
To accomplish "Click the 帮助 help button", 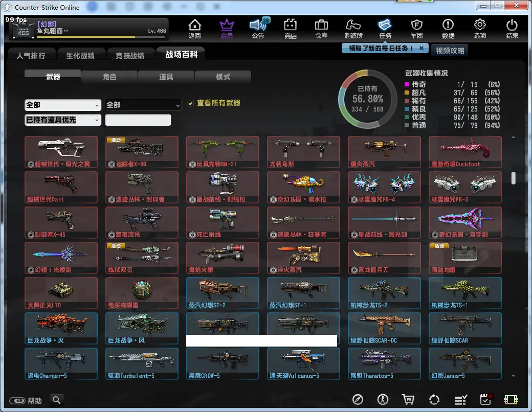I will coord(26,400).
